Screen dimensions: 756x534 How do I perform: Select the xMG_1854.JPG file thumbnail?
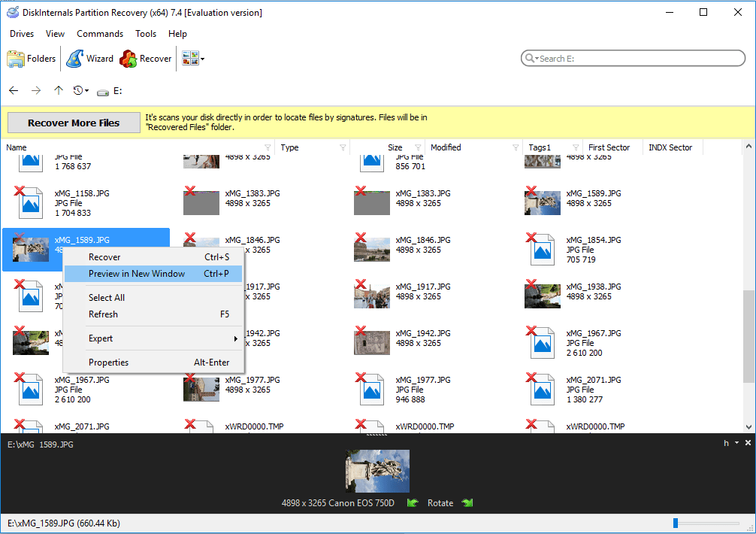click(x=542, y=250)
